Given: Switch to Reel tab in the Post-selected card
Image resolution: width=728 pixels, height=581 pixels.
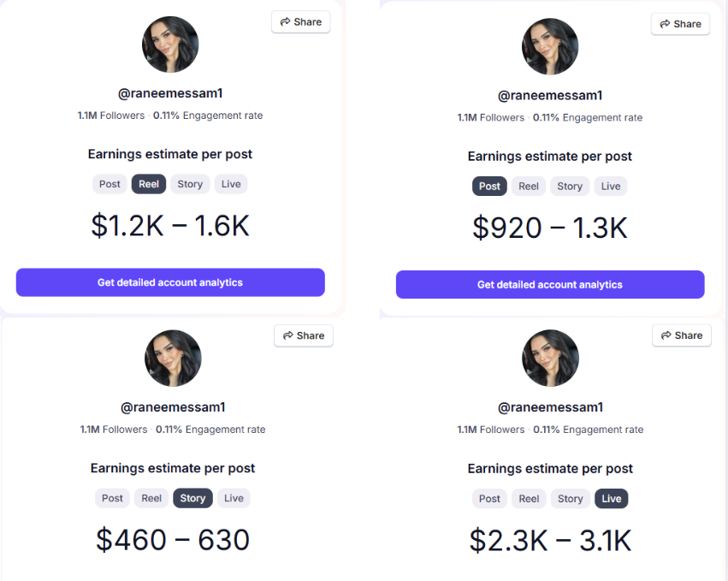Looking at the screenshot, I should [x=529, y=187].
